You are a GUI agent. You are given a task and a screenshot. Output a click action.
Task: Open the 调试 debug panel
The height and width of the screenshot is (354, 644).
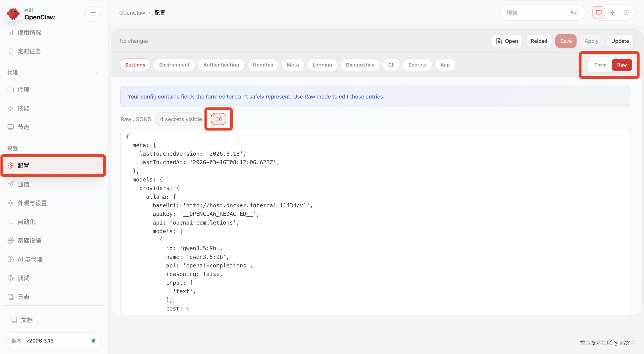pos(23,278)
